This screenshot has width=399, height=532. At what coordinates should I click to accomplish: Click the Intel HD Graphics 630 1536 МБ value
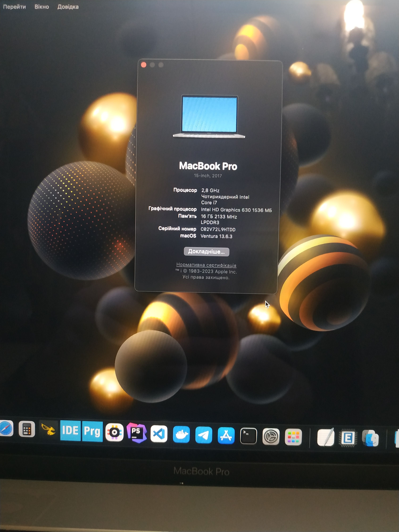(236, 210)
